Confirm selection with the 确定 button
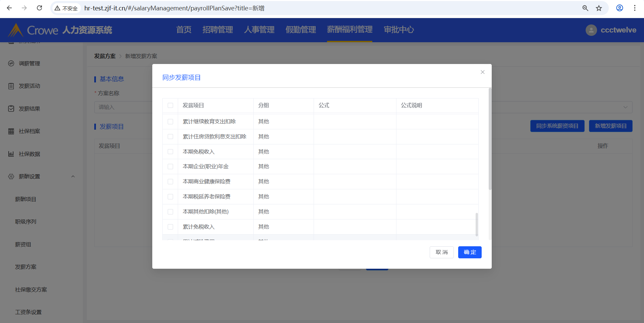The image size is (644, 323). [x=470, y=252]
